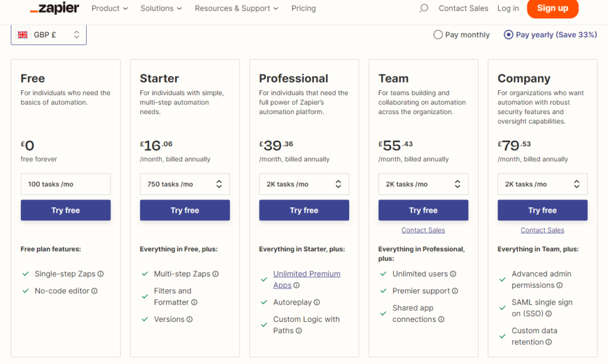The image size is (608, 364).
Task: Open Professional plan tasks dropdown
Action: (304, 184)
